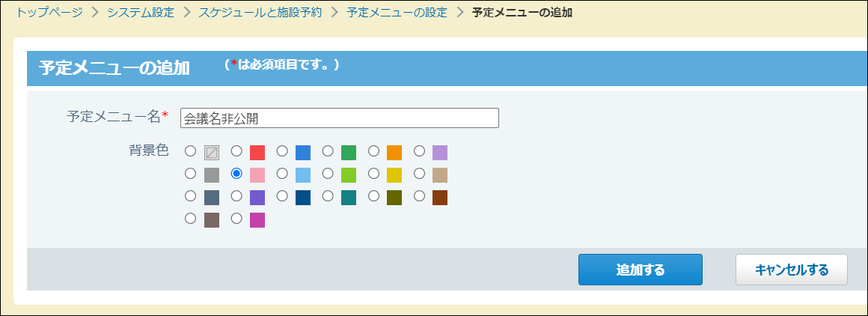Image resolution: width=868 pixels, height=316 pixels.
Task: Return to 予定メニューの設定 breadcrumb
Action: [x=397, y=13]
